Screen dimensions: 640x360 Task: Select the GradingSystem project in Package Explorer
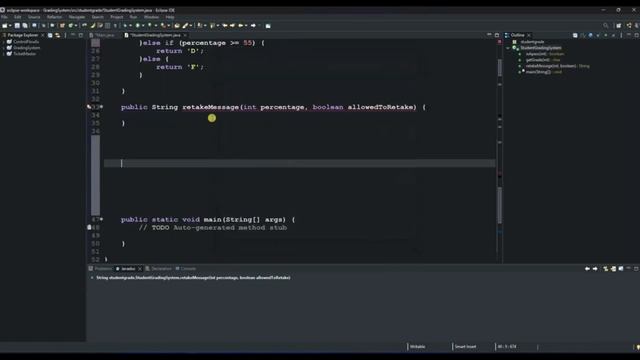27,48
